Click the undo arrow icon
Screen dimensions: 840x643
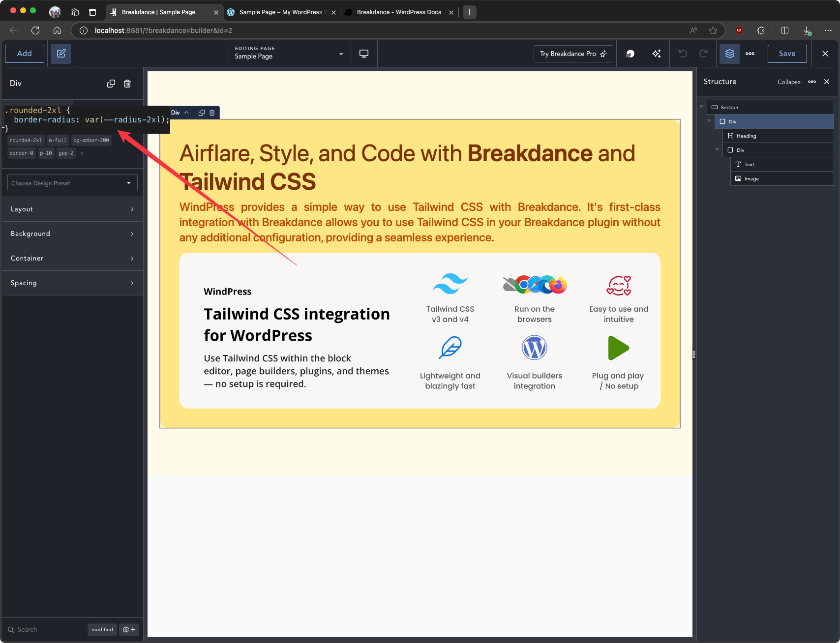(683, 54)
